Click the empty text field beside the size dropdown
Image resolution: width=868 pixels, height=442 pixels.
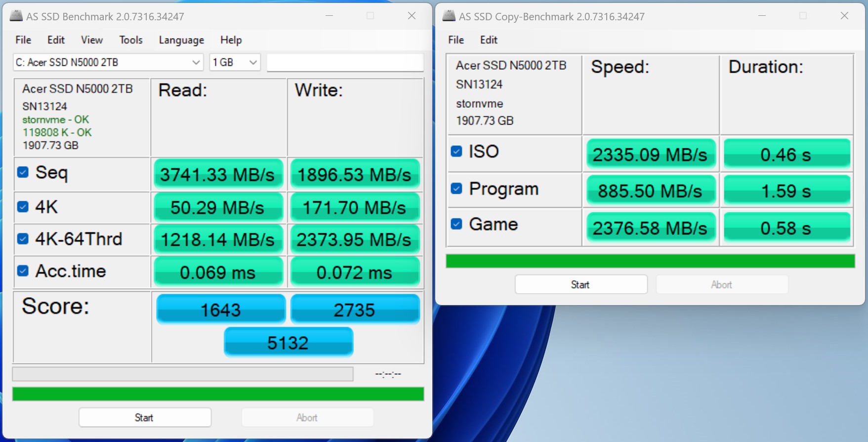click(x=345, y=62)
